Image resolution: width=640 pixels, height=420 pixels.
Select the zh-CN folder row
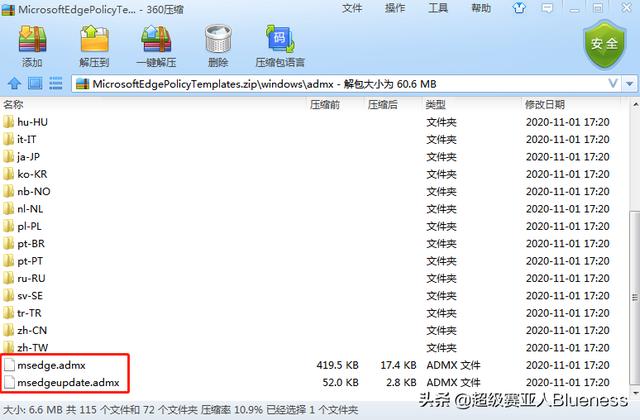pyautogui.click(x=314, y=330)
